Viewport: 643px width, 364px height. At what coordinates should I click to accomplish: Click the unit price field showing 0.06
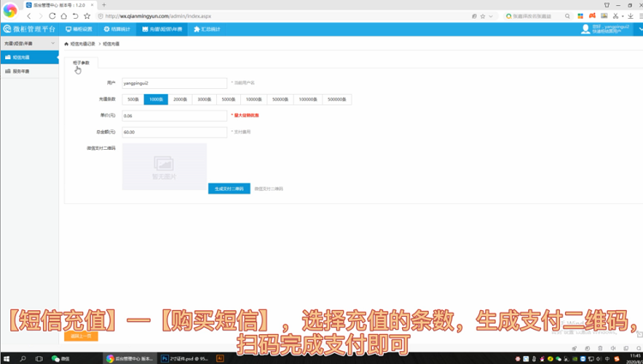click(174, 116)
